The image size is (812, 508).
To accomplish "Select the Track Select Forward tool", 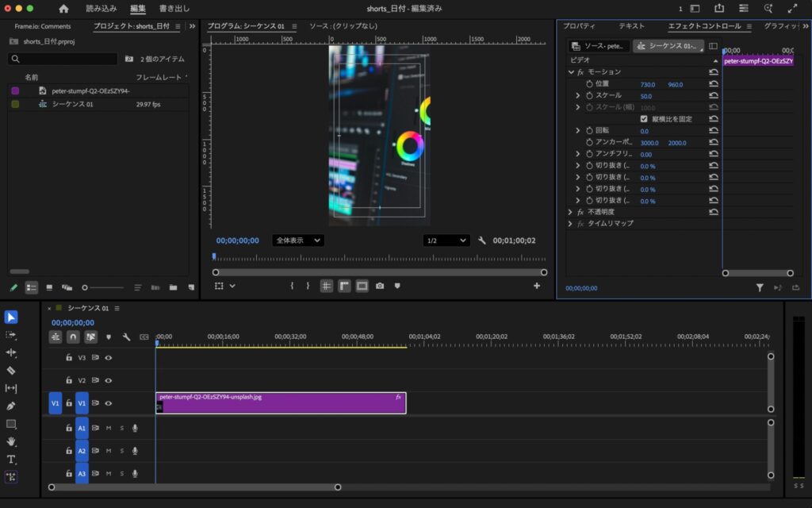I will (x=11, y=335).
